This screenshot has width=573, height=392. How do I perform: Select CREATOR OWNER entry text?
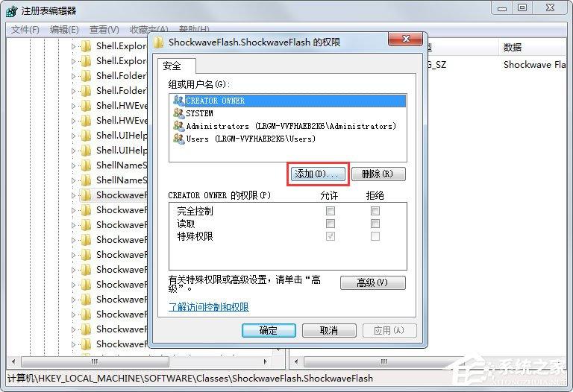pyautogui.click(x=215, y=101)
